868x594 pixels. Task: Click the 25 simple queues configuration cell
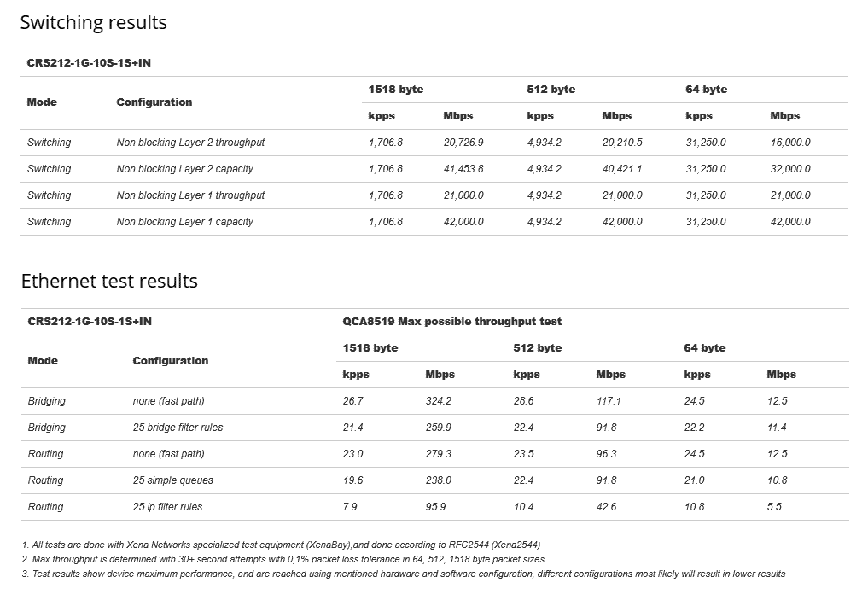coord(172,480)
